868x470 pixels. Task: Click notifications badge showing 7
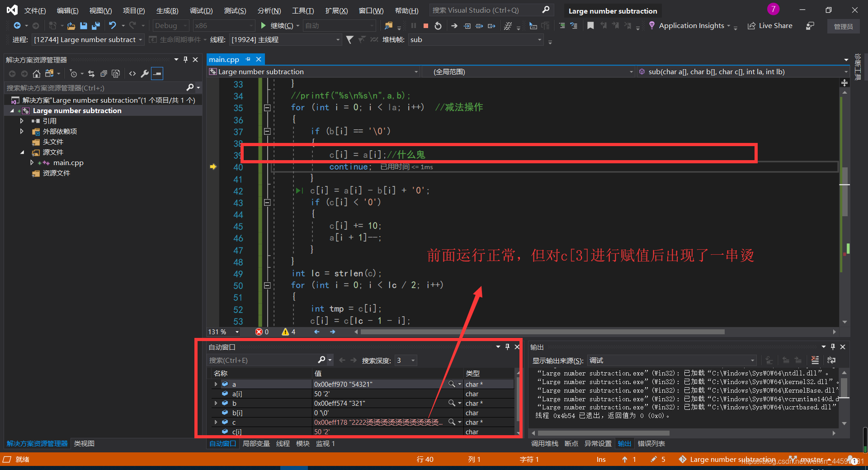pyautogui.click(x=773, y=9)
